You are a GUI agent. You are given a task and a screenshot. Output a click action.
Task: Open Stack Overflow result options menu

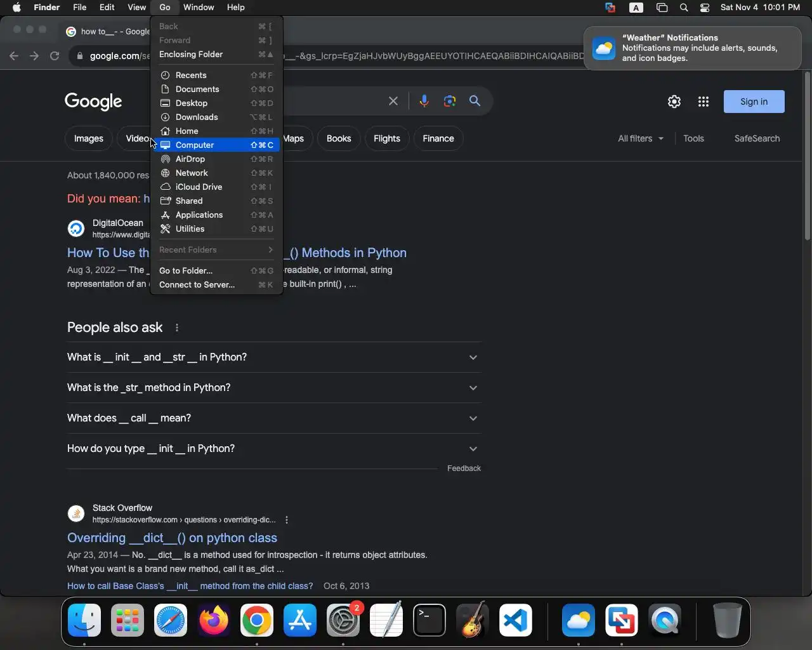[x=287, y=520]
